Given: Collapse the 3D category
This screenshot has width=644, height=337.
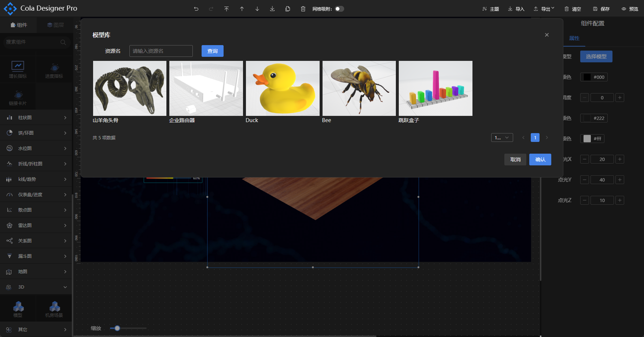Looking at the screenshot, I should (x=36, y=287).
